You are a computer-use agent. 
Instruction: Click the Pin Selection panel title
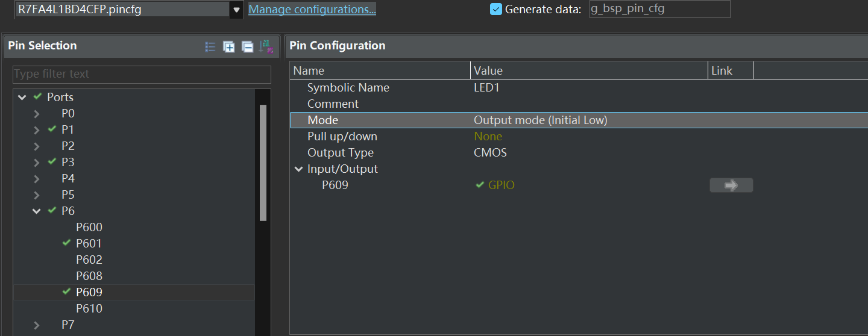42,46
